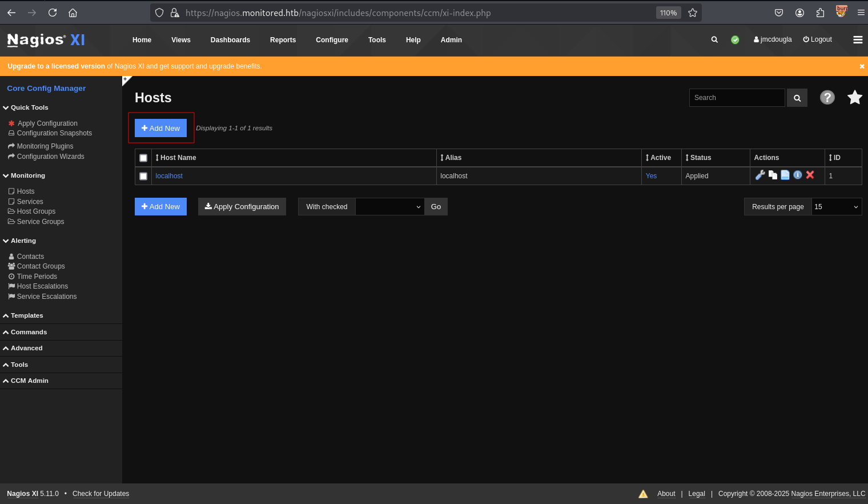Open the Views menu

coord(181,40)
